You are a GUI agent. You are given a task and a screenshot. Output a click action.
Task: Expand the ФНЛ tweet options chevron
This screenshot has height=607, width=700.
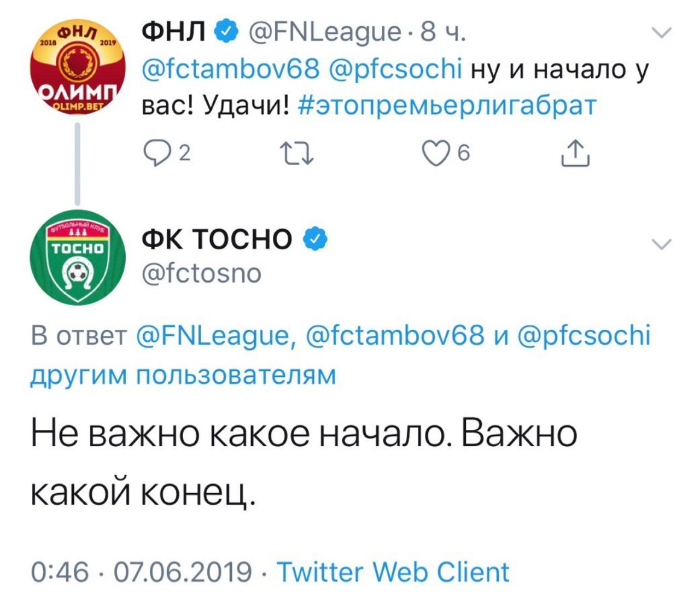[662, 33]
